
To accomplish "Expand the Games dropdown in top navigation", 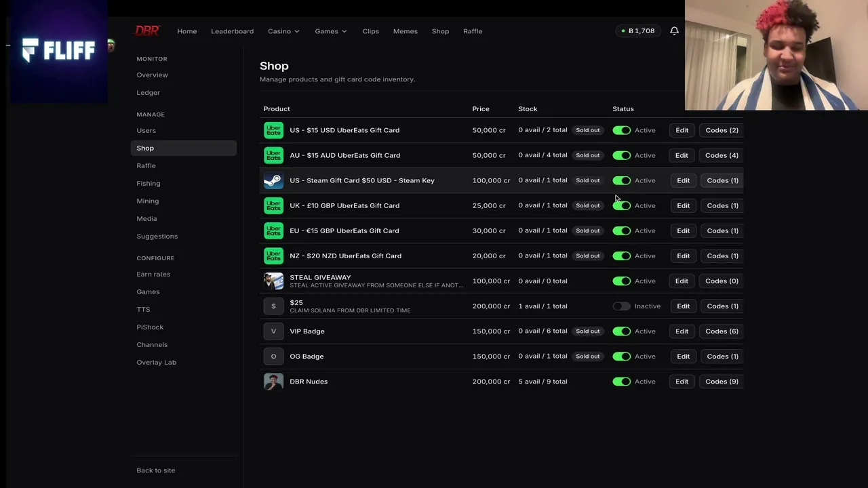I will [x=331, y=31].
